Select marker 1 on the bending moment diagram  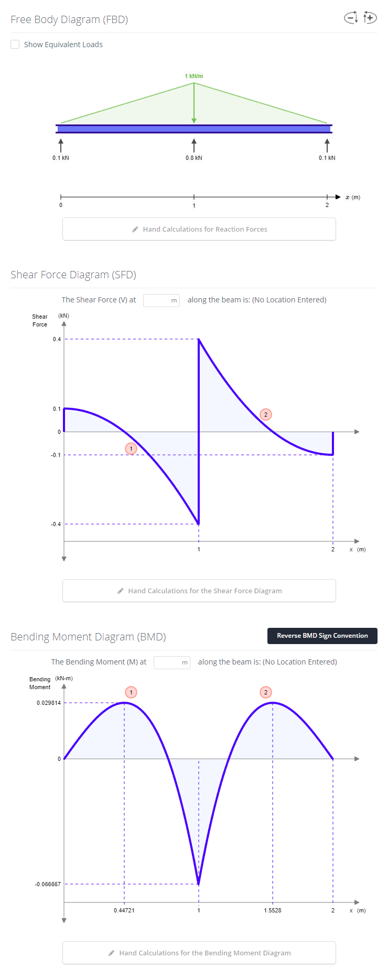pyautogui.click(x=131, y=692)
